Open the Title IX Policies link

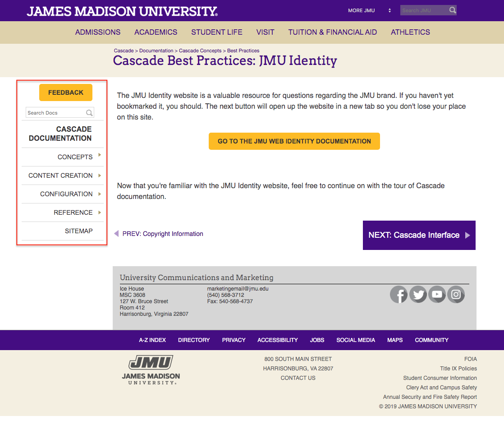458,368
